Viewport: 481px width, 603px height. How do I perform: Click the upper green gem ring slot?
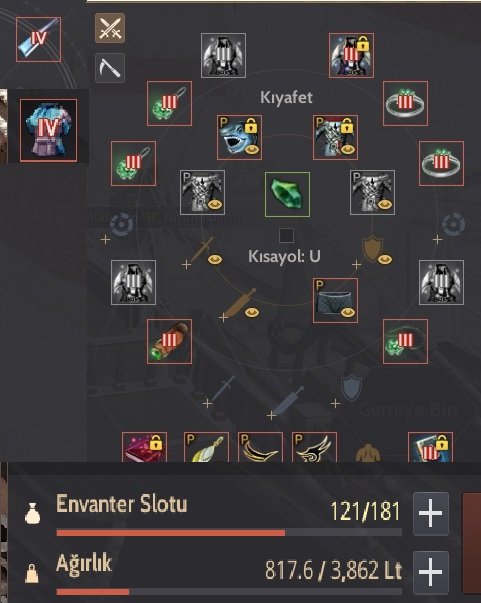click(406, 103)
